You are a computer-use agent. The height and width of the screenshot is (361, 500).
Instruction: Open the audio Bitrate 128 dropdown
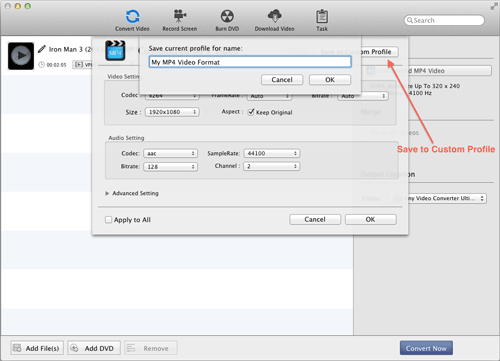pyautogui.click(x=170, y=167)
